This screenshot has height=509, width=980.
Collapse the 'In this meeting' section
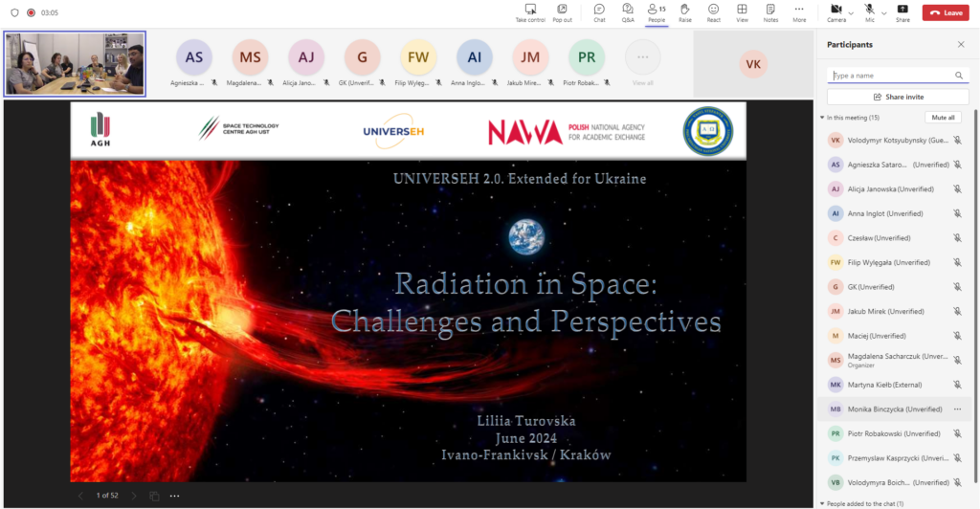(x=821, y=118)
